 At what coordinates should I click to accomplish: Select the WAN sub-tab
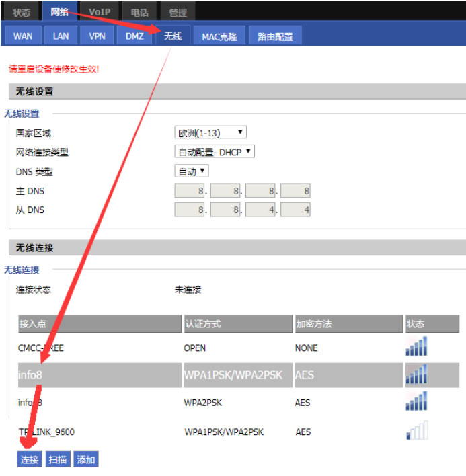tap(24, 36)
